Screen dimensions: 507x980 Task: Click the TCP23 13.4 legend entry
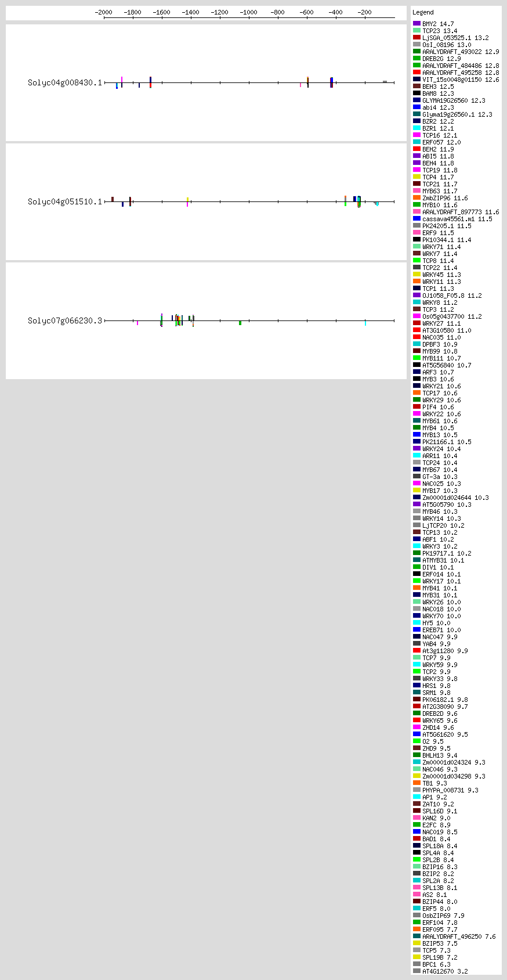coord(440,31)
